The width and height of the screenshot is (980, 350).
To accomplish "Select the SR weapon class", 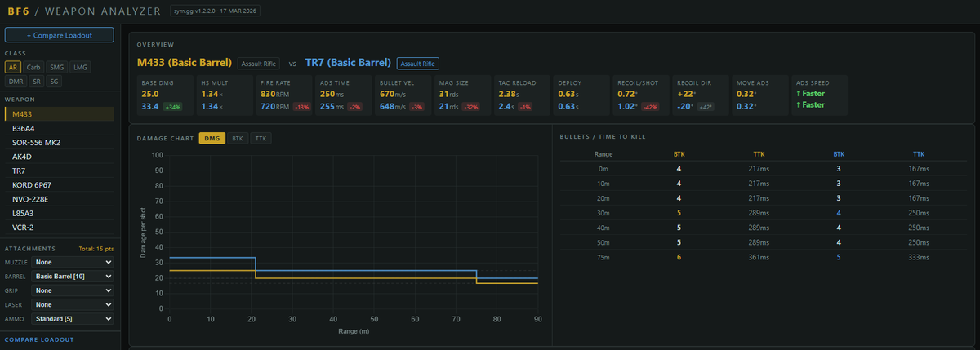I will (x=37, y=82).
